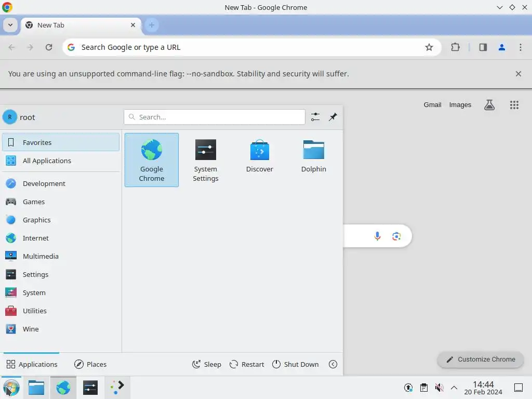532x399 pixels.
Task: Open the clipboard tray icon
Action: tap(424, 388)
